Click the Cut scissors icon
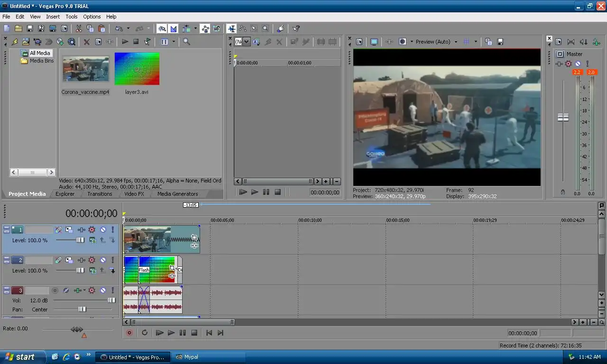The height and width of the screenshot is (364, 607). click(x=79, y=29)
